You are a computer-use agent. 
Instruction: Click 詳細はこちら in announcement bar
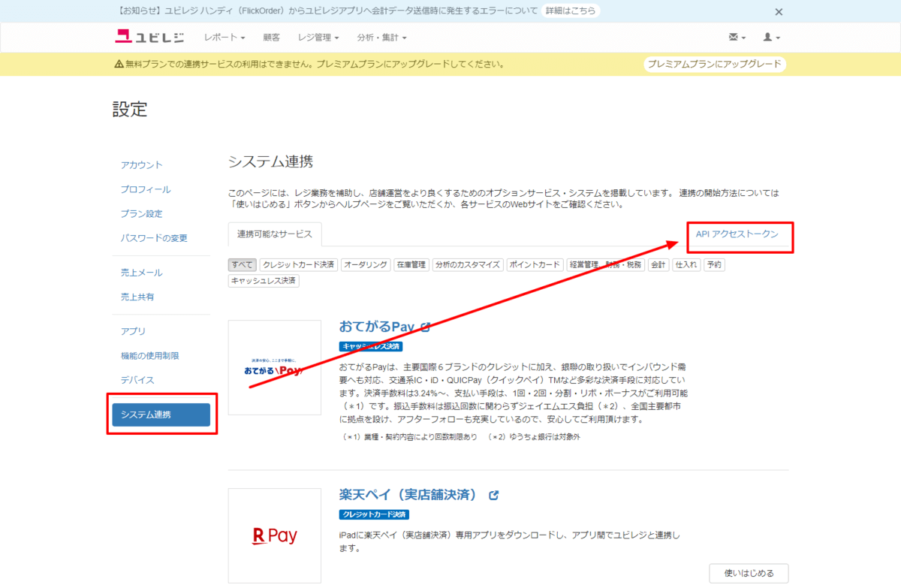click(x=571, y=11)
